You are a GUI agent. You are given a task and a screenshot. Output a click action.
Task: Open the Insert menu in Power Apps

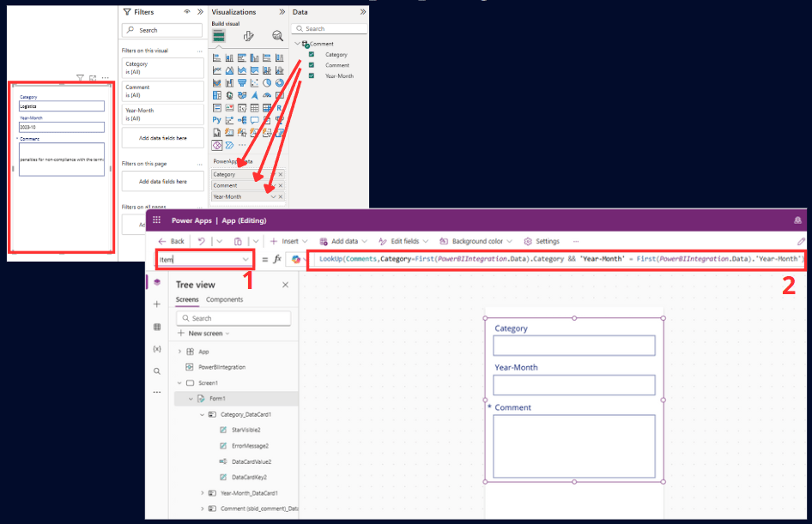[289, 241]
